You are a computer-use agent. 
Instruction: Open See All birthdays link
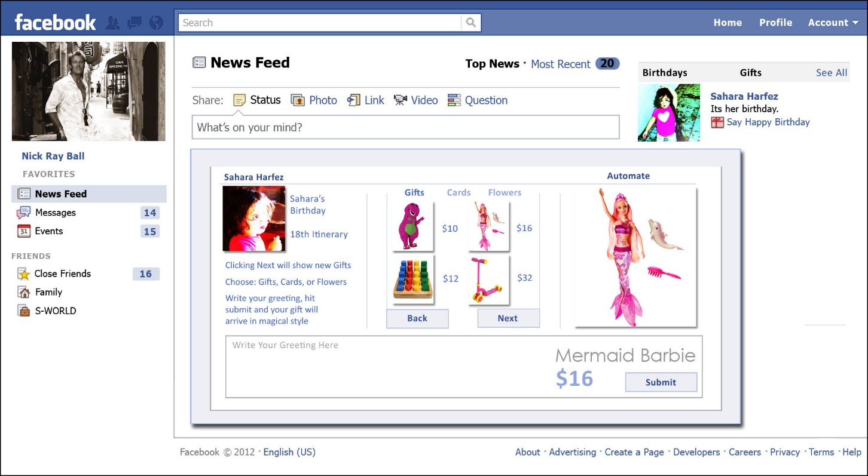click(x=832, y=73)
